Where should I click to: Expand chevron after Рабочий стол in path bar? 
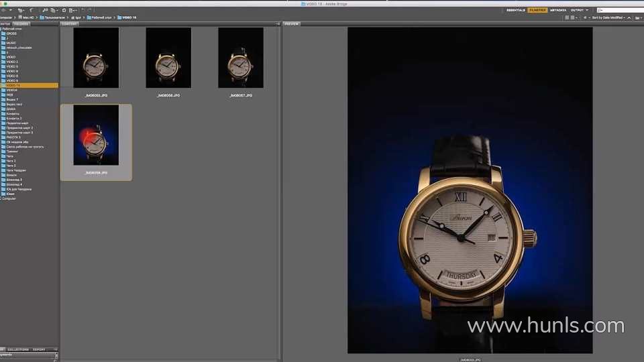(x=115, y=17)
